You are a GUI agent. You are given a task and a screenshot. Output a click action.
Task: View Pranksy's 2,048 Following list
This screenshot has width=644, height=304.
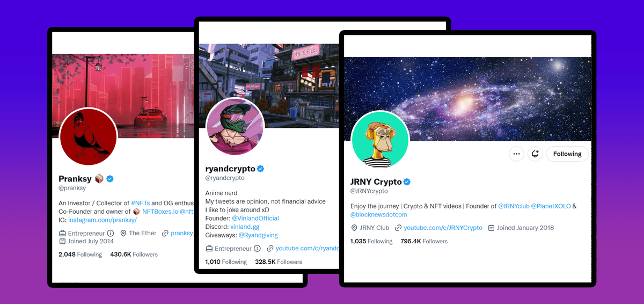tap(80, 255)
